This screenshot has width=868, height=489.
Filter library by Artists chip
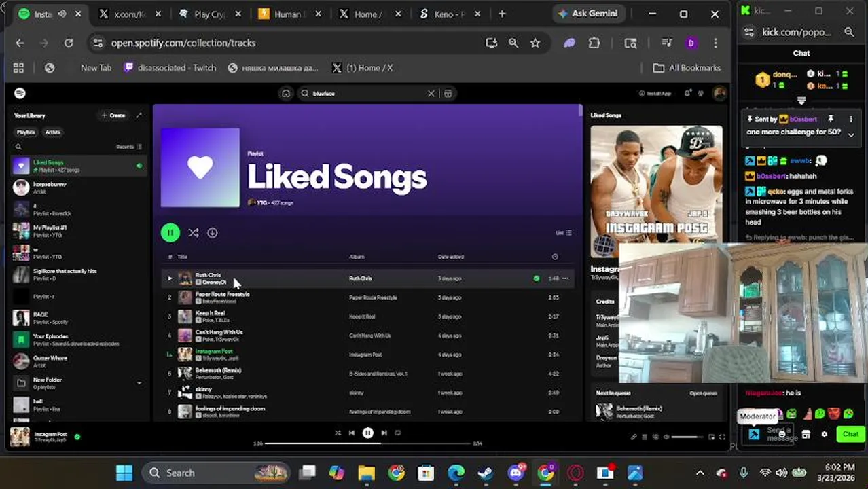click(52, 132)
